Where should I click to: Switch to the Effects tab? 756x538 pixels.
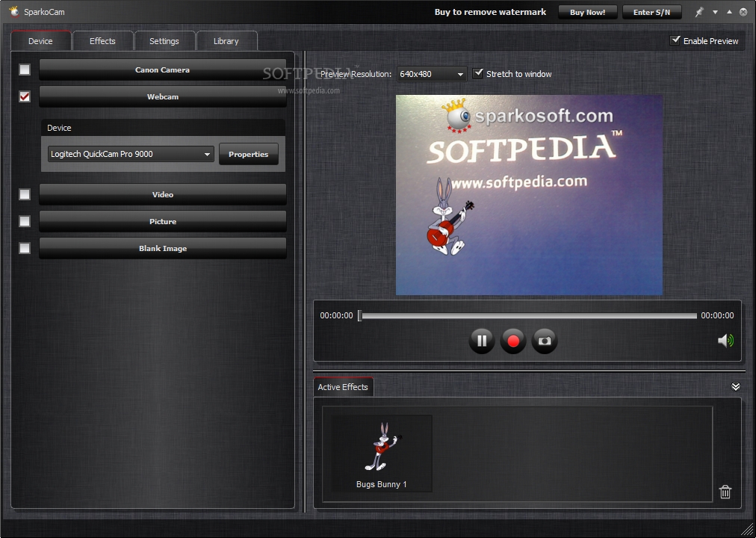pos(102,41)
